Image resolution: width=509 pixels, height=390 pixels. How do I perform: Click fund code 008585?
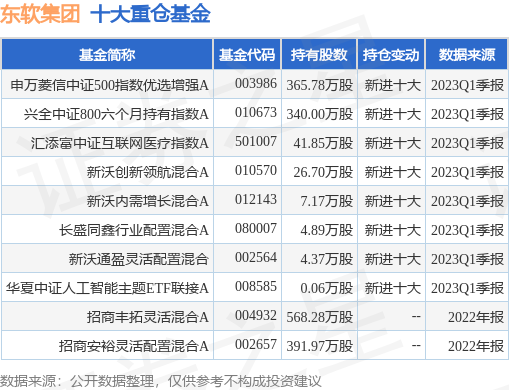tap(256, 286)
